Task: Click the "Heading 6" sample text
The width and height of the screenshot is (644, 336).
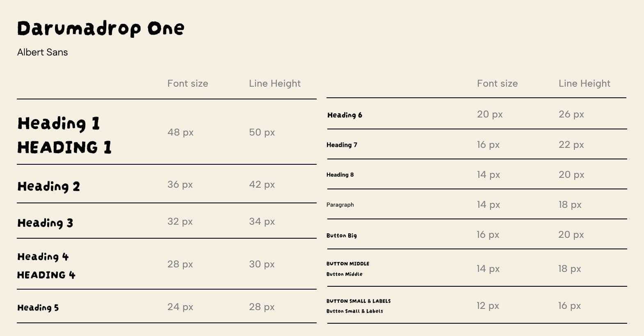Action: click(x=345, y=115)
